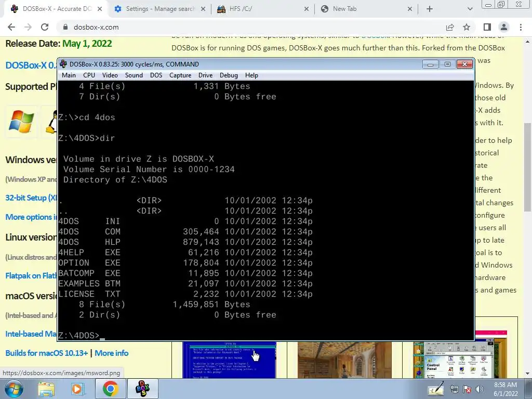Open the 32-bit Setup link

[x=31, y=198]
